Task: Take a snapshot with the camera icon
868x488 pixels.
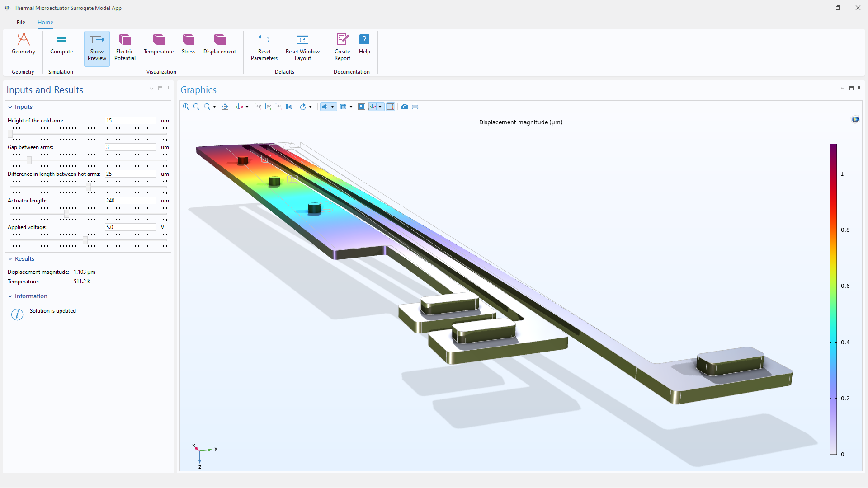Action: (x=405, y=107)
